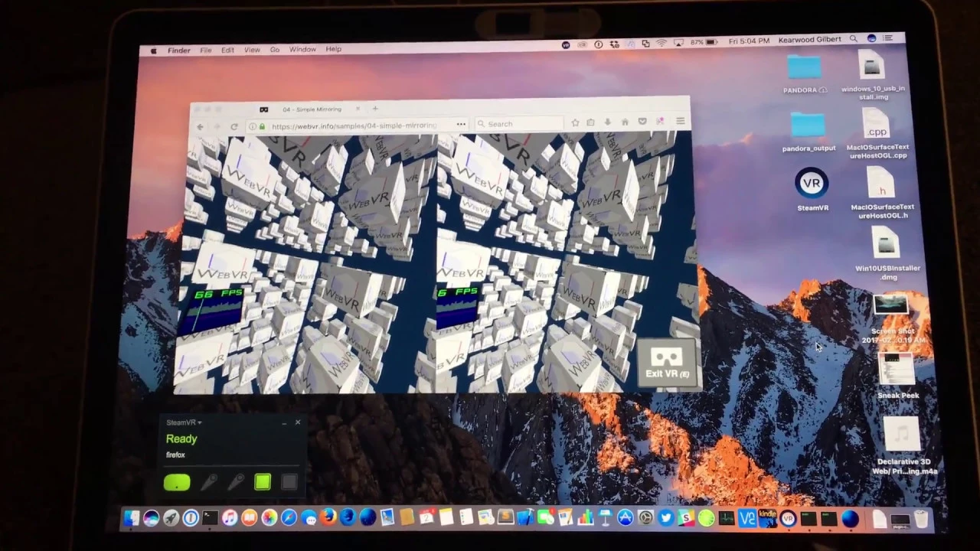Open the Pocket icon in Firefox toolbar
This screenshot has width=980, height=551.
click(642, 122)
